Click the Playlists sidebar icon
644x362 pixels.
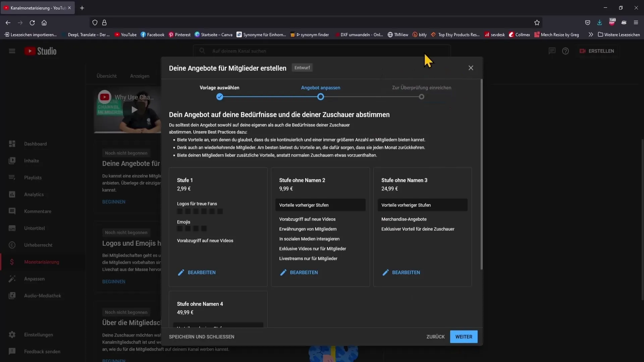pyautogui.click(x=11, y=177)
